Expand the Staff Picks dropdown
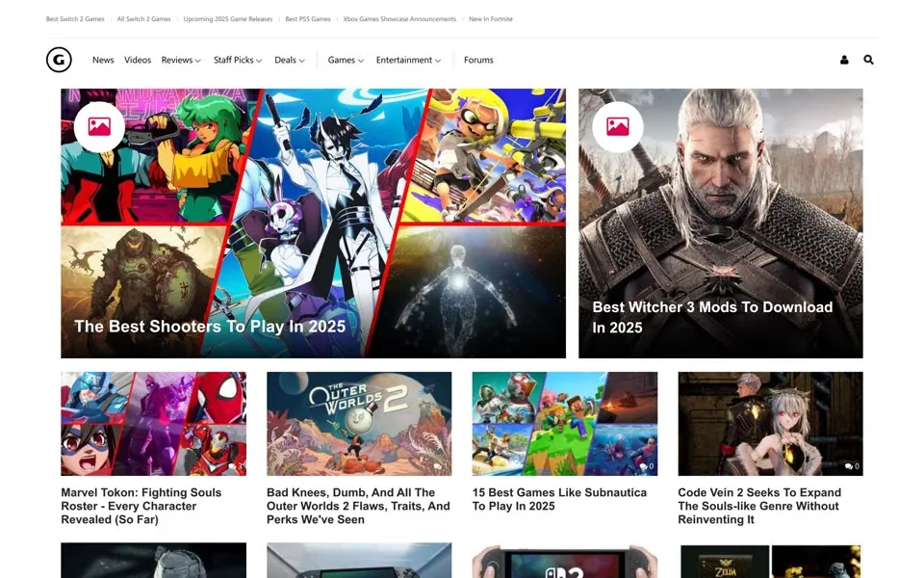 click(238, 60)
